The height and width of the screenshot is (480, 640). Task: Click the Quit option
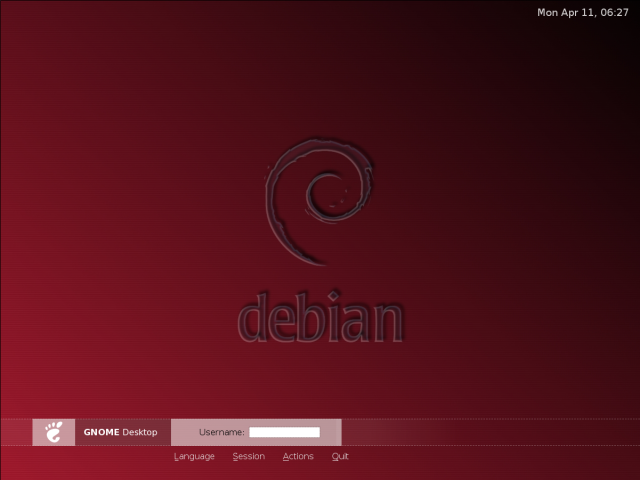pyautogui.click(x=340, y=456)
